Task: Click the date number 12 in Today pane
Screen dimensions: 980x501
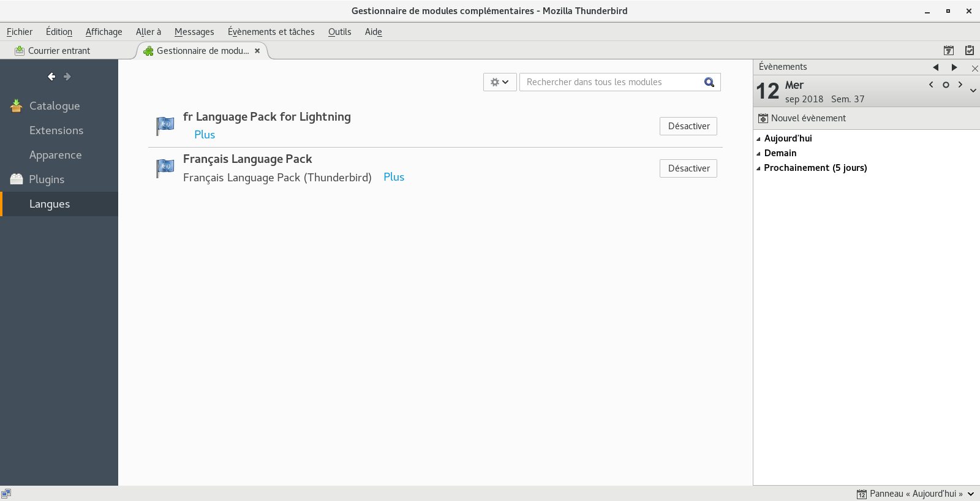Action: tap(767, 91)
